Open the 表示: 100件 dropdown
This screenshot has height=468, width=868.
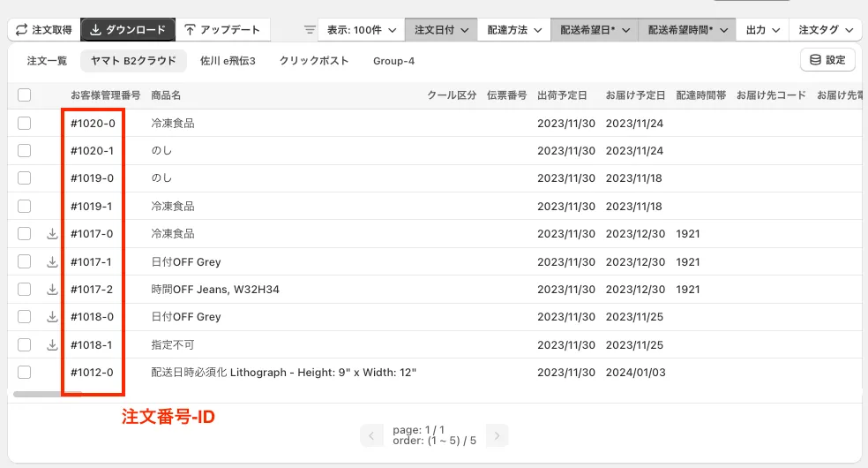(361, 30)
